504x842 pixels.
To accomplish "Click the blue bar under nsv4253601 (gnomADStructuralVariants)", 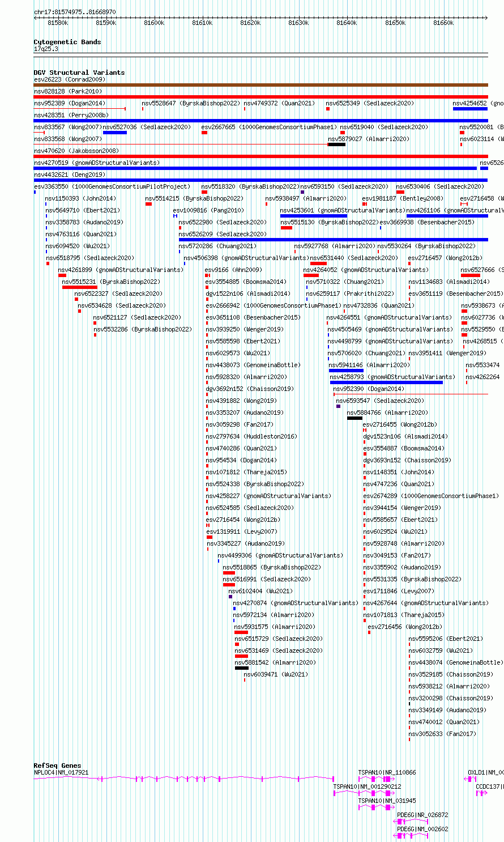I will [314, 216].
